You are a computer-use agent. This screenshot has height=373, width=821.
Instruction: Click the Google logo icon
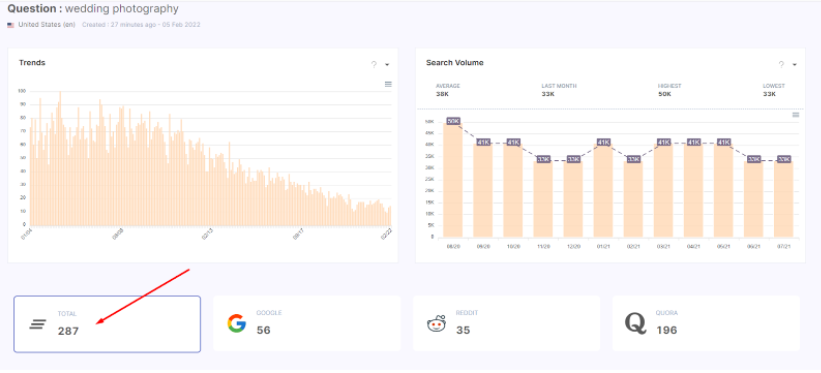237,323
